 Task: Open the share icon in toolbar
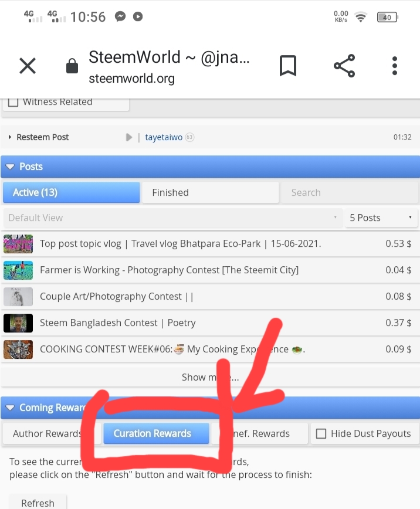tap(344, 66)
